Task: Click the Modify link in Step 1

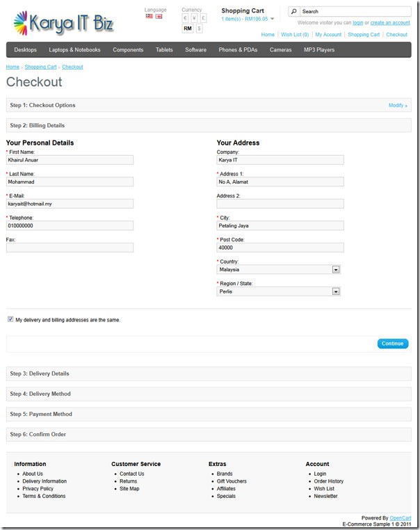Action: coord(398,106)
